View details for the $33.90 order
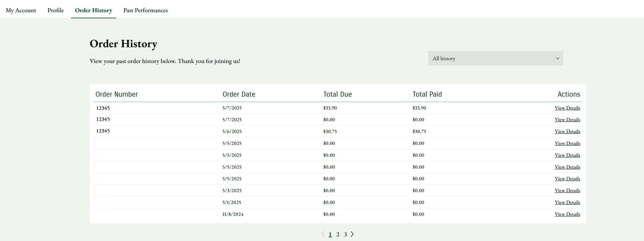 [x=567, y=108]
